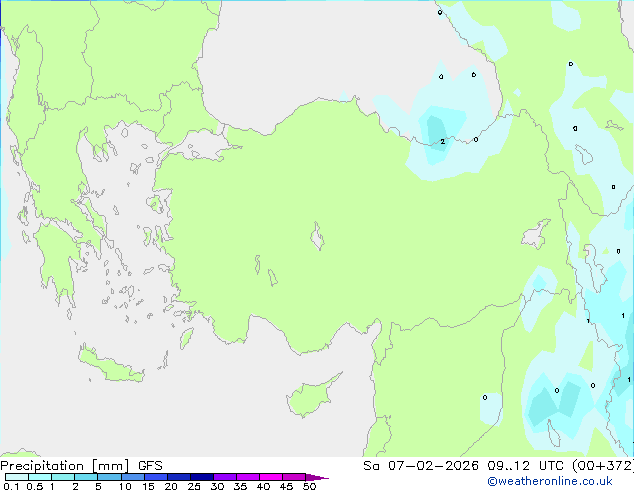Pick the 40–45 mm magenta swatch
The image size is (634, 490).
(271, 477)
